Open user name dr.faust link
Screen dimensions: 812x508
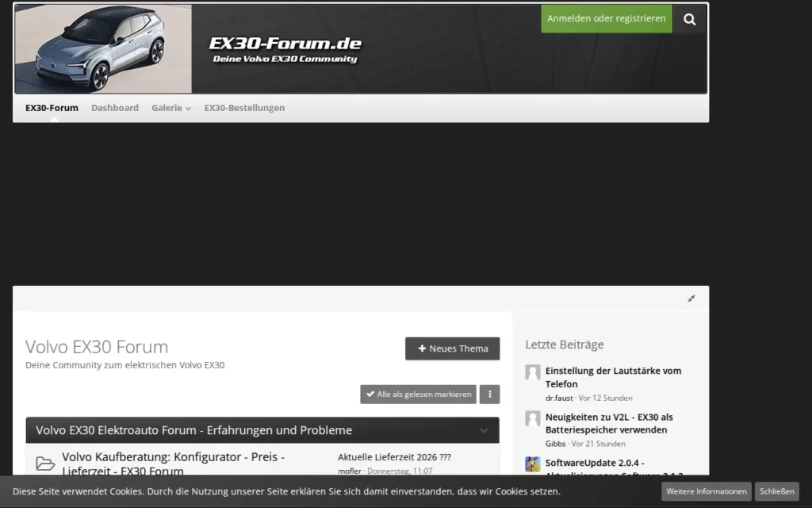tap(559, 398)
